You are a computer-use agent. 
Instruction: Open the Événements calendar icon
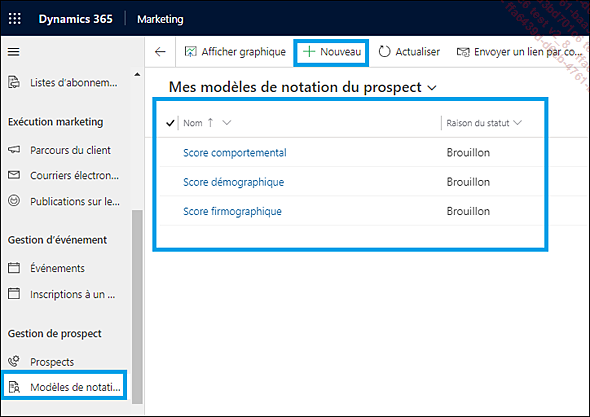pyautogui.click(x=14, y=268)
